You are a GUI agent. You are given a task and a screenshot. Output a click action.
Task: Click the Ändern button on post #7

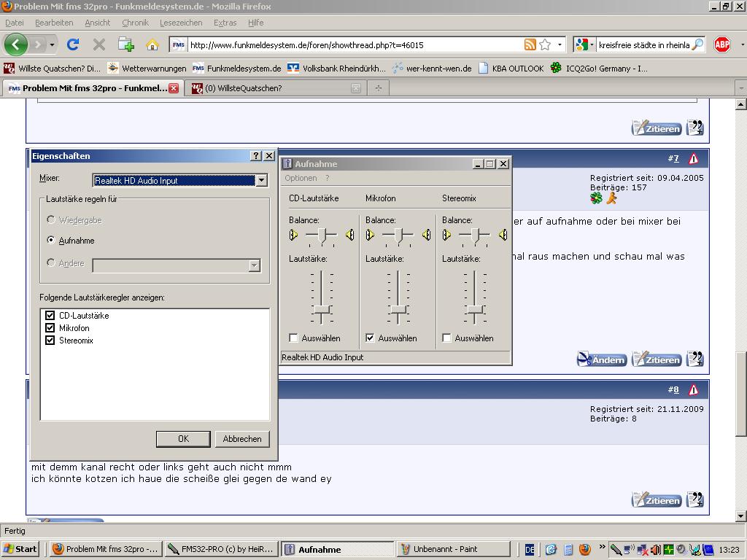pyautogui.click(x=602, y=359)
